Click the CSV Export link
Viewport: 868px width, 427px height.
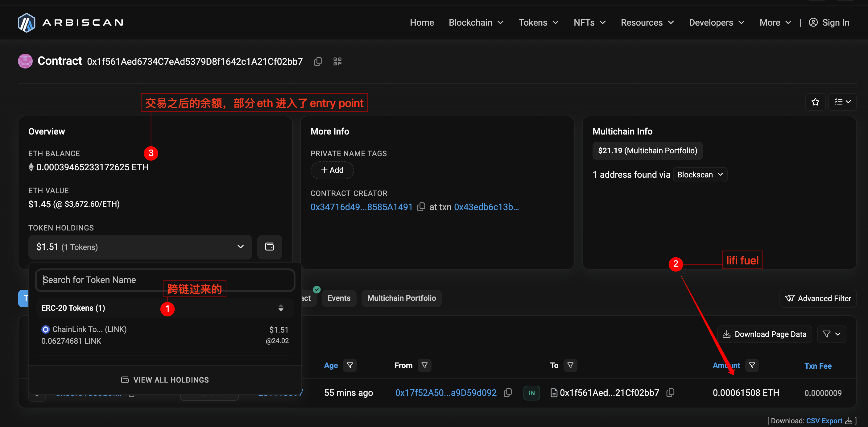point(824,421)
